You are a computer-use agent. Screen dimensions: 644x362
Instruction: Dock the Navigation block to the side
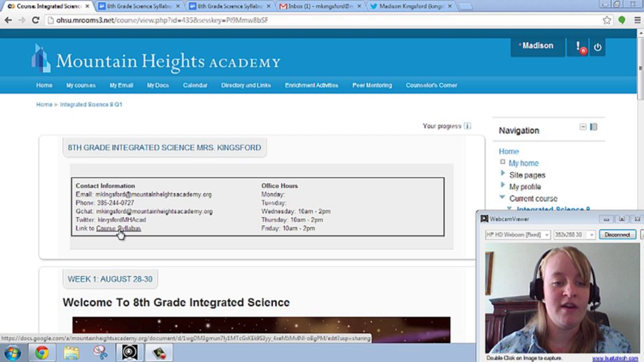click(x=594, y=127)
